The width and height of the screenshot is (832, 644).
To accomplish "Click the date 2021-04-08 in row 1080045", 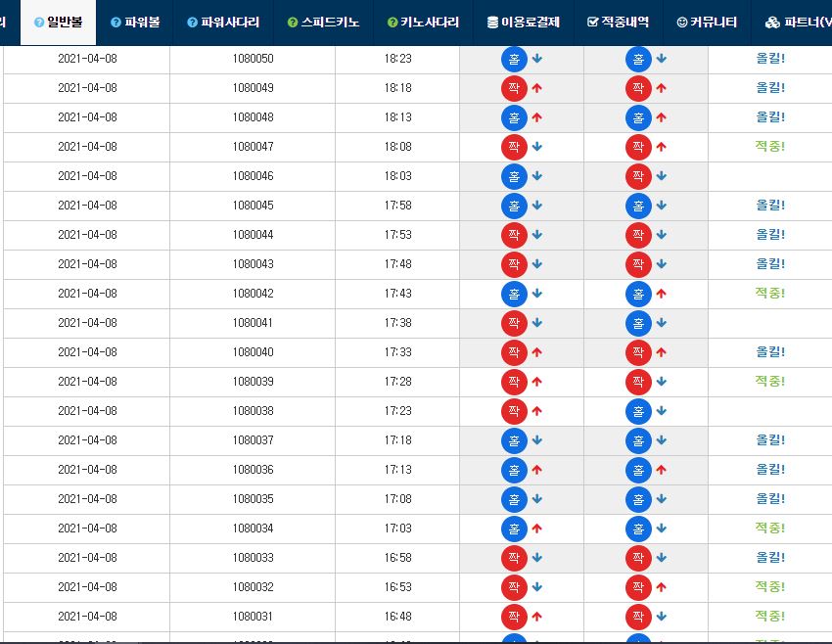I will click(87, 206).
